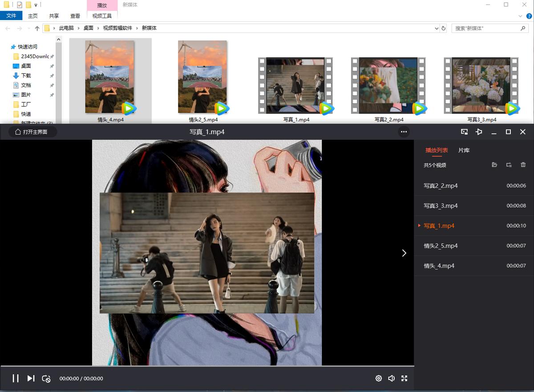The height and width of the screenshot is (392, 534).
Task: Expand the address bar history dropdown
Action: [x=437, y=28]
